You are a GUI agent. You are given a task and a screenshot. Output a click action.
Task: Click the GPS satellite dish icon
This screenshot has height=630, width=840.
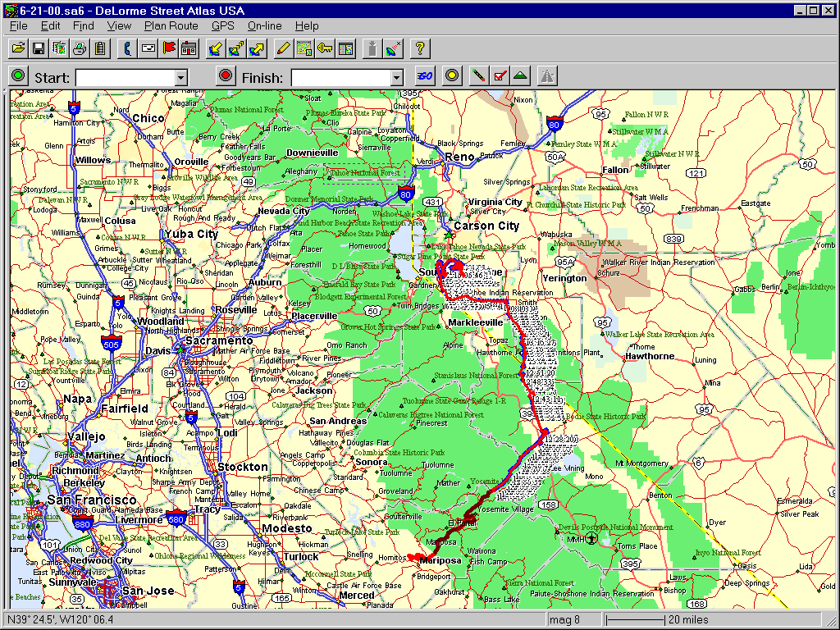pyautogui.click(x=393, y=48)
